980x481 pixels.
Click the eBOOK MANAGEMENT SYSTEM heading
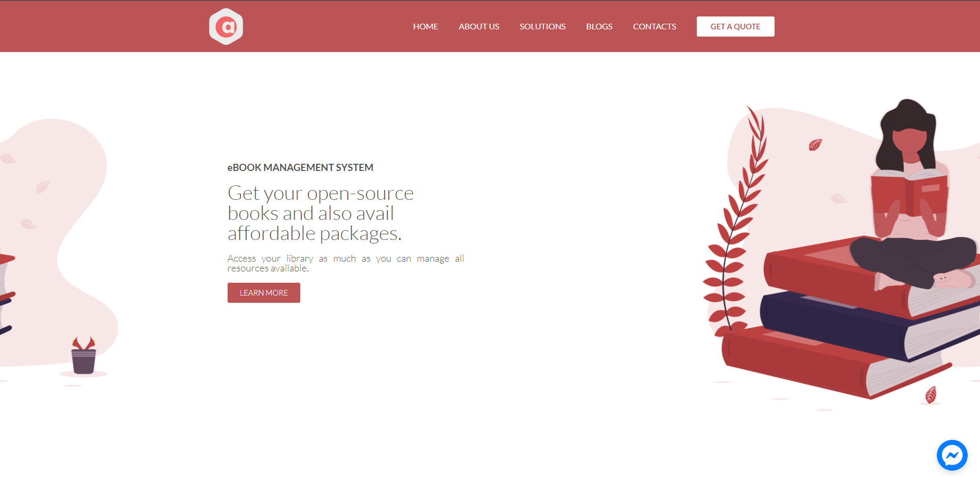coord(300,167)
